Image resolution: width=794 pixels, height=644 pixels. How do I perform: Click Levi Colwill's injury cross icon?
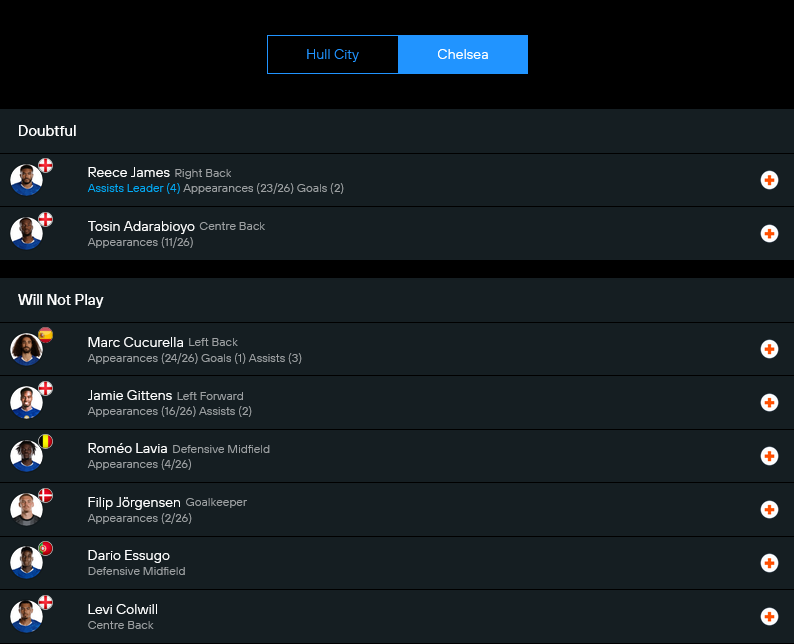pyautogui.click(x=769, y=617)
